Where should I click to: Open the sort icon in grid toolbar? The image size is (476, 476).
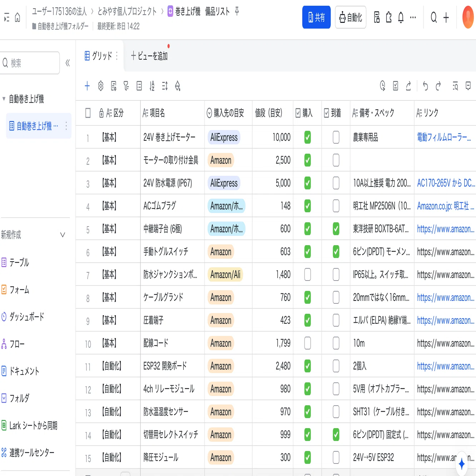coord(152,86)
